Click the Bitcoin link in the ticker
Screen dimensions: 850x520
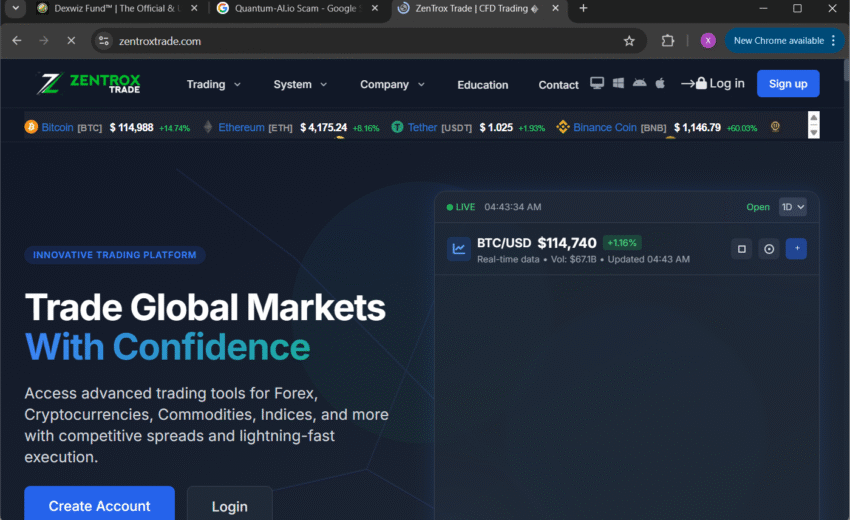pyautogui.click(x=57, y=127)
